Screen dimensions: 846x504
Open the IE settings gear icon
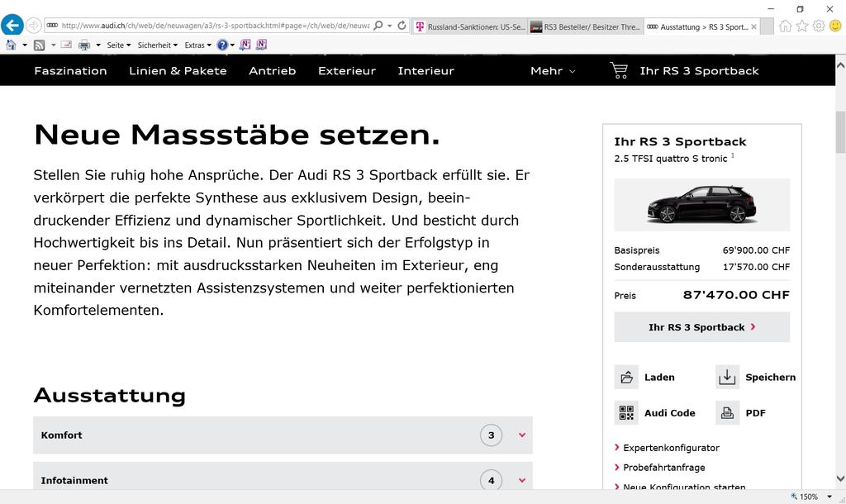tap(818, 26)
